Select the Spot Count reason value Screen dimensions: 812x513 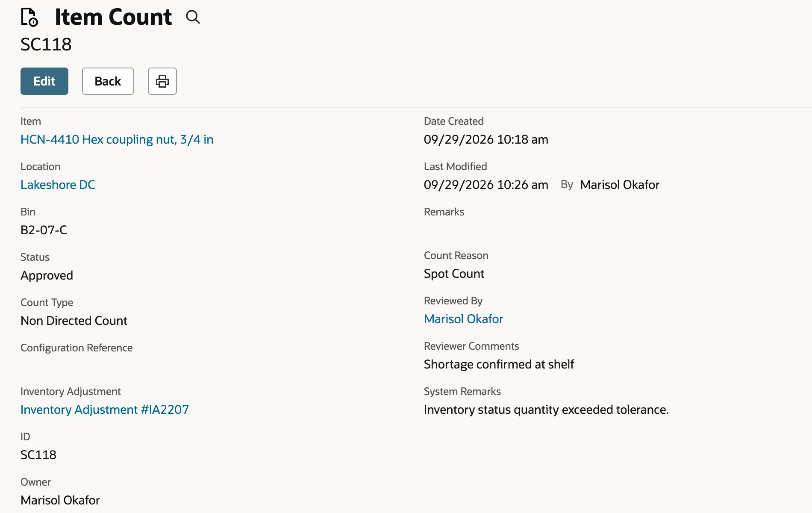(454, 274)
